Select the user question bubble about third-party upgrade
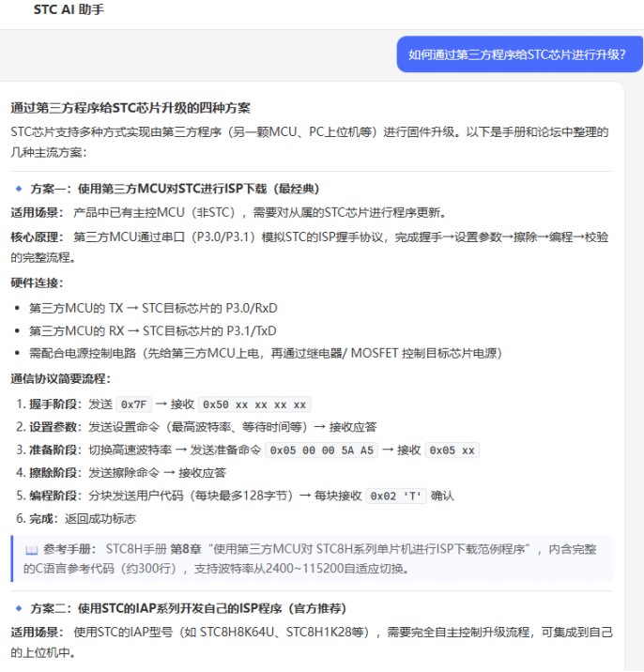Image resolution: width=644 pixels, height=672 pixels. point(520,54)
